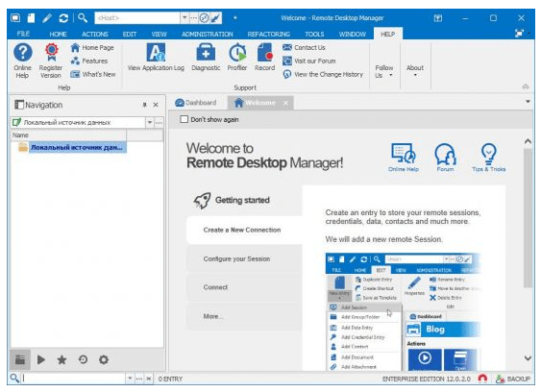The width and height of the screenshot is (541, 392).
Task: Open the Features item in Help group
Action: [89, 61]
